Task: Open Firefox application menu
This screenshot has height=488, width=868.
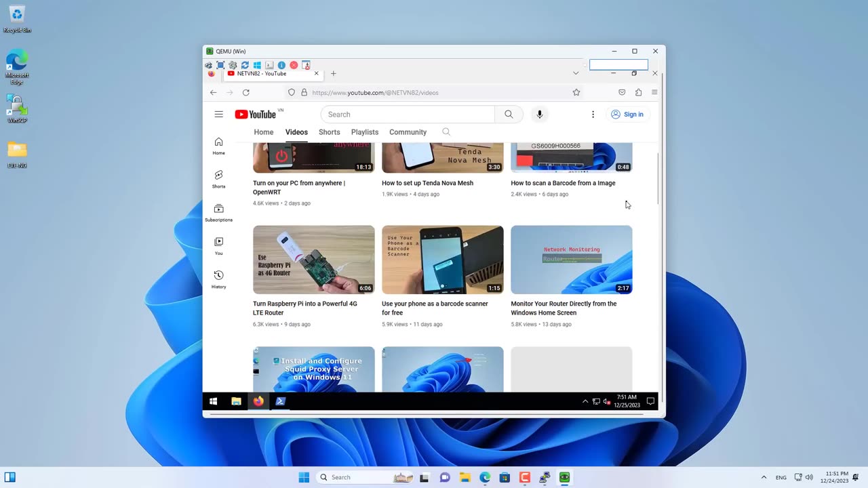Action: click(x=654, y=92)
